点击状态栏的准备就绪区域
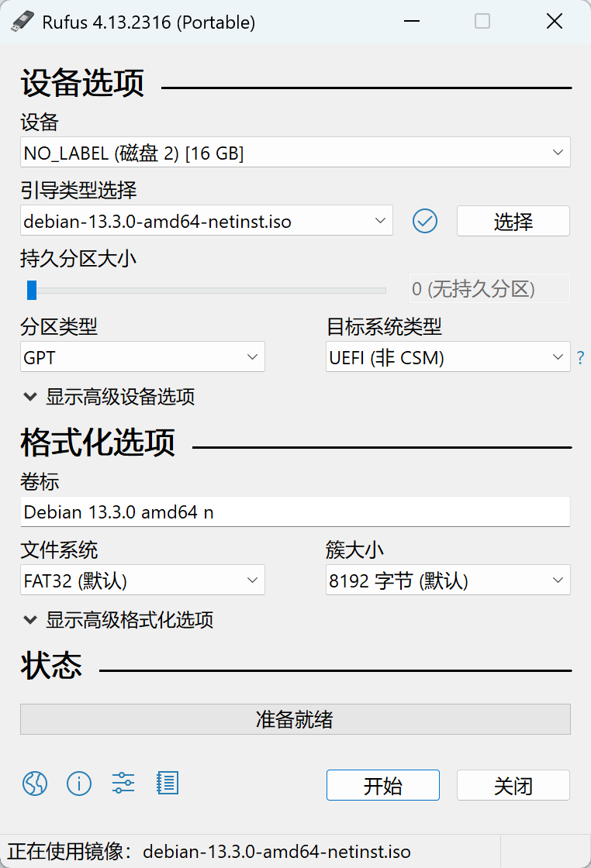Viewport: 591px width, 868px height. (295, 719)
